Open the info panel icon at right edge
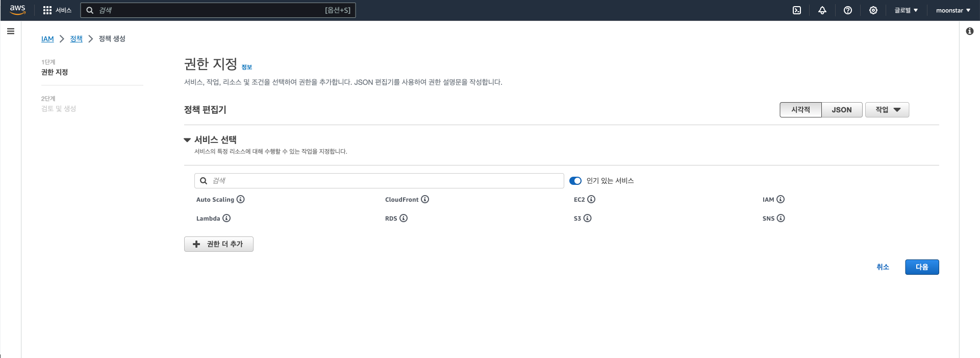 [x=970, y=31]
